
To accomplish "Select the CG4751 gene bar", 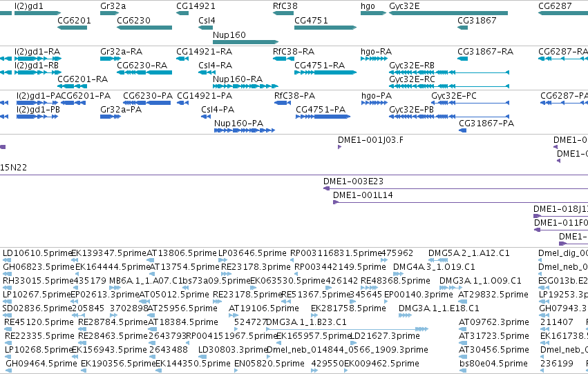I will click(x=325, y=28).
